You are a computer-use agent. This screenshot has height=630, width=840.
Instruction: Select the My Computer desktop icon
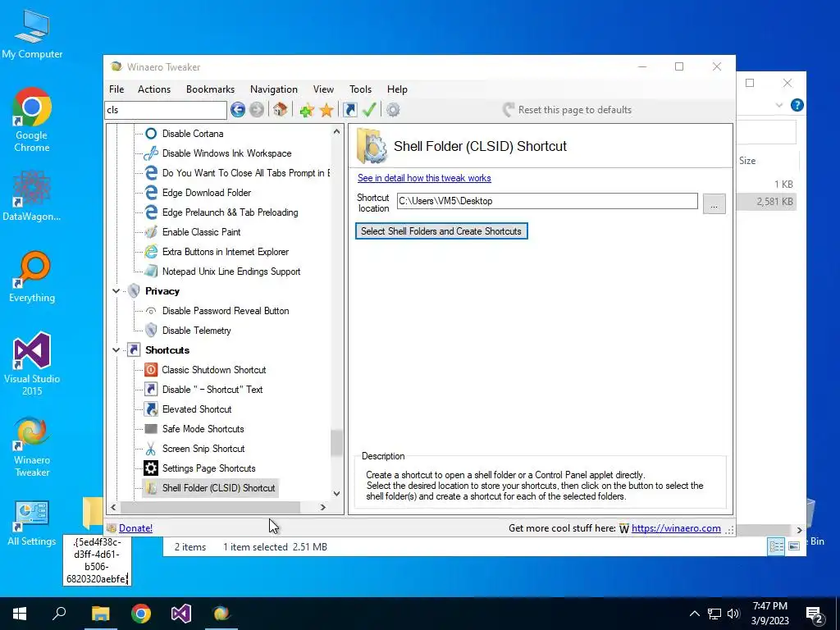32,34
